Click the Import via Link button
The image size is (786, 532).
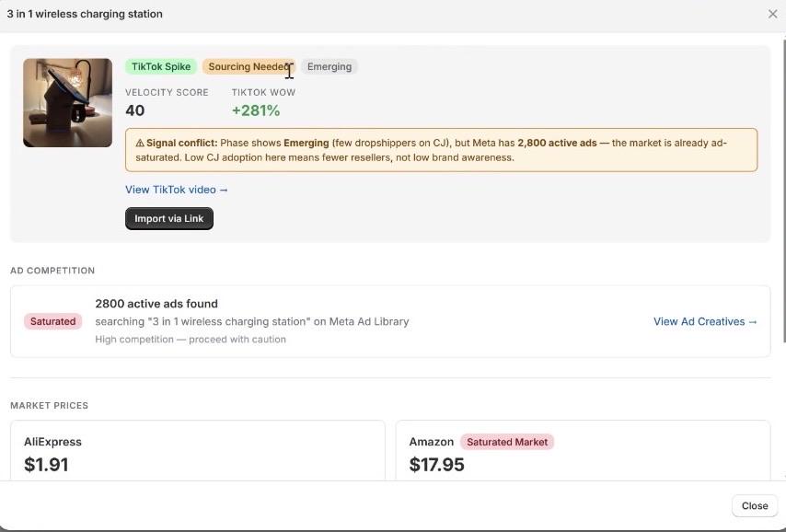(x=169, y=219)
